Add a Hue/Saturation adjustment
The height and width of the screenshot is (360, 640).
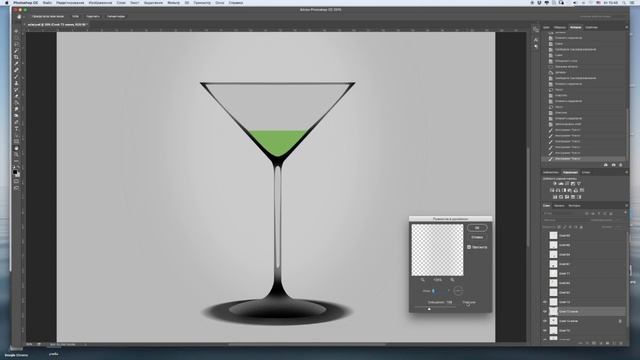click(x=552, y=190)
